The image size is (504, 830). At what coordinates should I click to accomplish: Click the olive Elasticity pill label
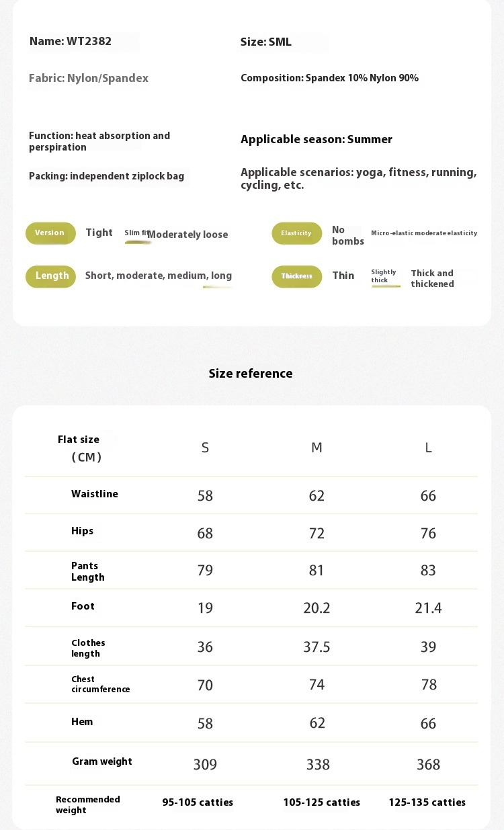pyautogui.click(x=296, y=233)
